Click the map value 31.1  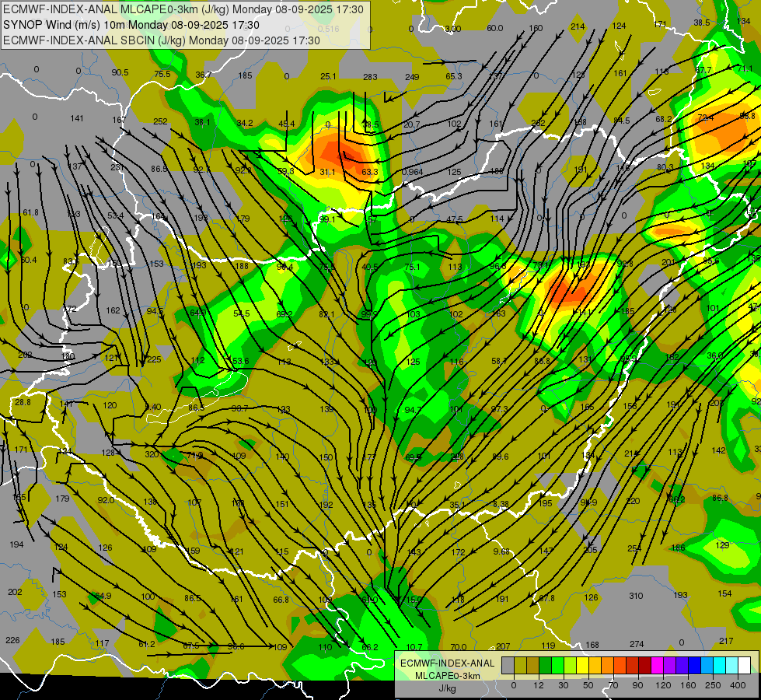(x=327, y=172)
